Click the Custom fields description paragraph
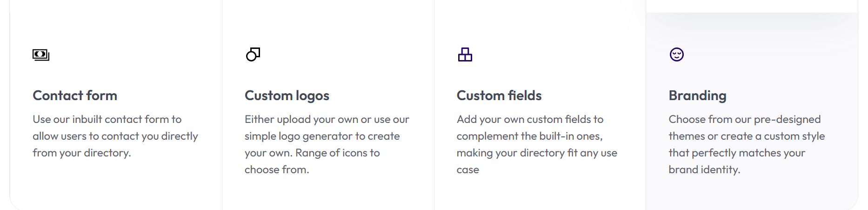 point(537,144)
